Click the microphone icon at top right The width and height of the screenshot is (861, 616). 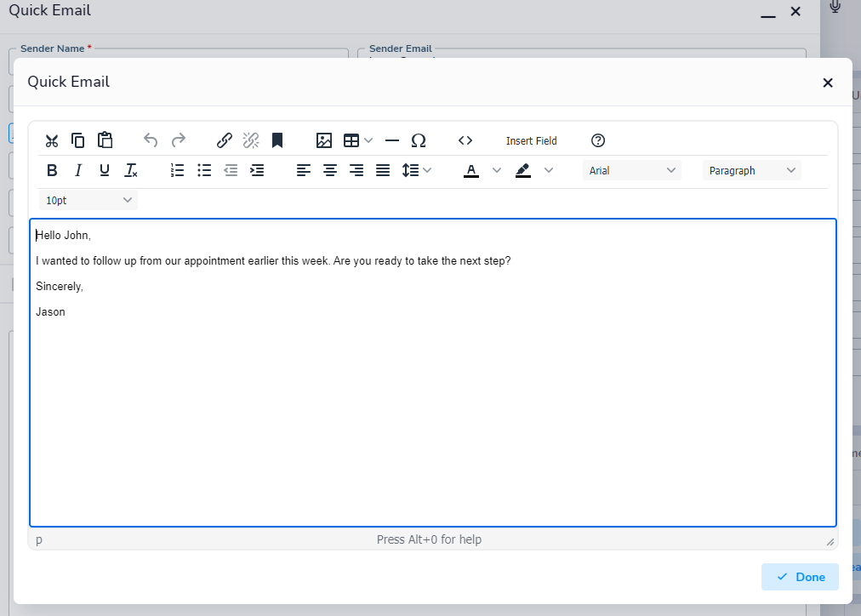(x=835, y=7)
